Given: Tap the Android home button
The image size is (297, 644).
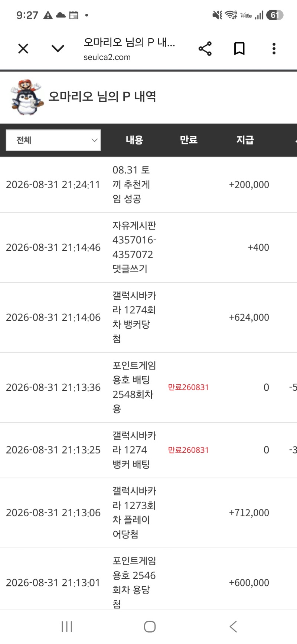Looking at the screenshot, I should point(150,627).
